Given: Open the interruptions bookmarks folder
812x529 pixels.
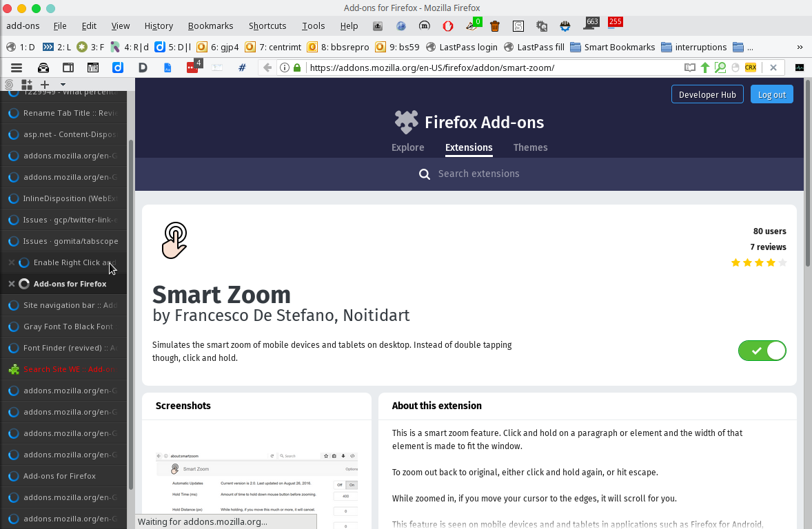Looking at the screenshot, I should pyautogui.click(x=694, y=47).
